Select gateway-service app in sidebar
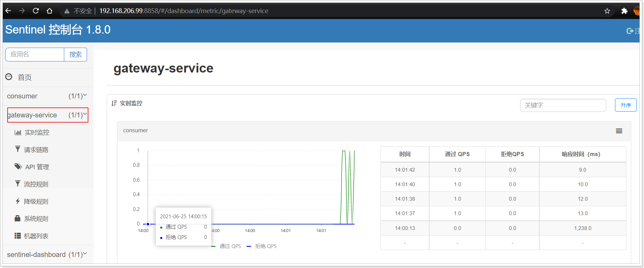Image resolution: width=644 pixels, height=268 pixels. 32,115
